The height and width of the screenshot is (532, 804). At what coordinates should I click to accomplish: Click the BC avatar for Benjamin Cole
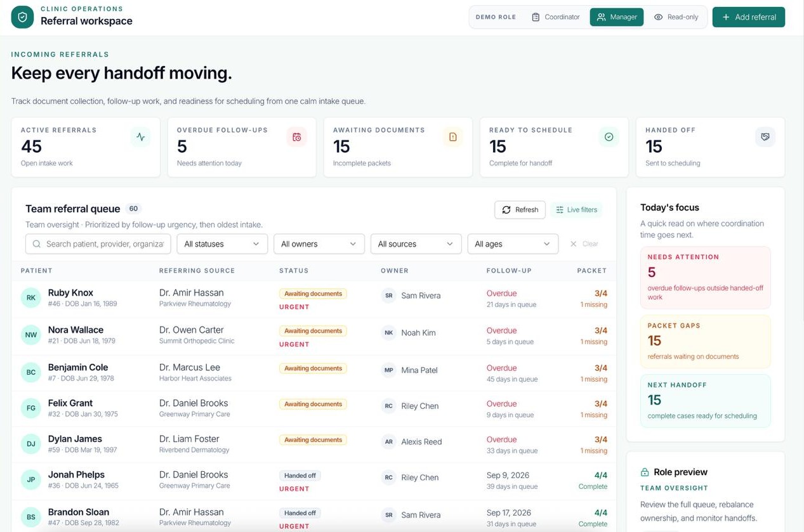tap(31, 372)
